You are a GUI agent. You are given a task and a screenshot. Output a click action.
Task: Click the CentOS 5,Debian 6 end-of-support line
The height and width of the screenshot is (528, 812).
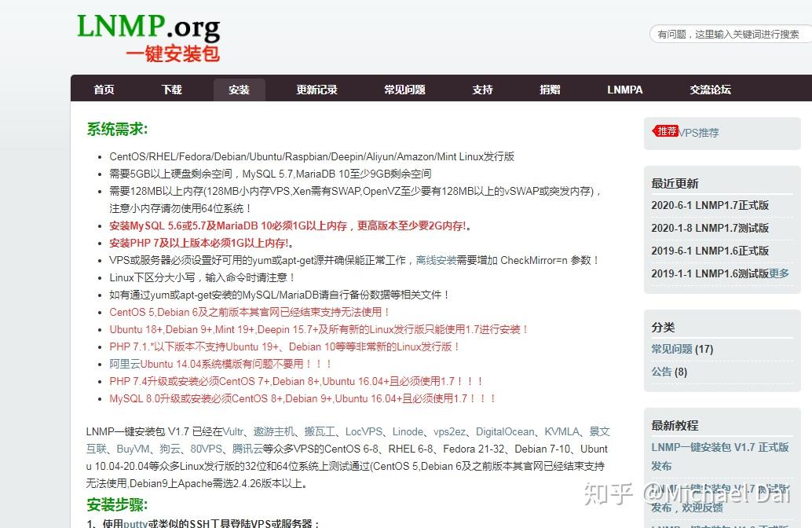[x=249, y=312]
